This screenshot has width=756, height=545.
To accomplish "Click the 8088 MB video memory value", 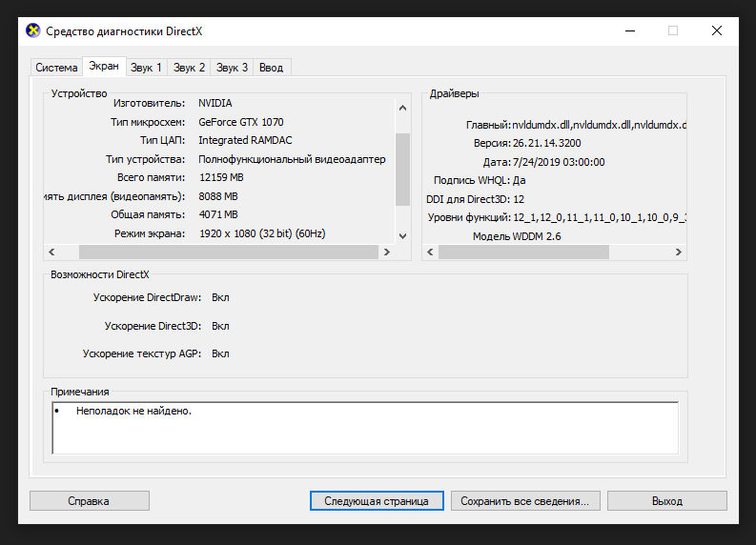I will tap(218, 196).
